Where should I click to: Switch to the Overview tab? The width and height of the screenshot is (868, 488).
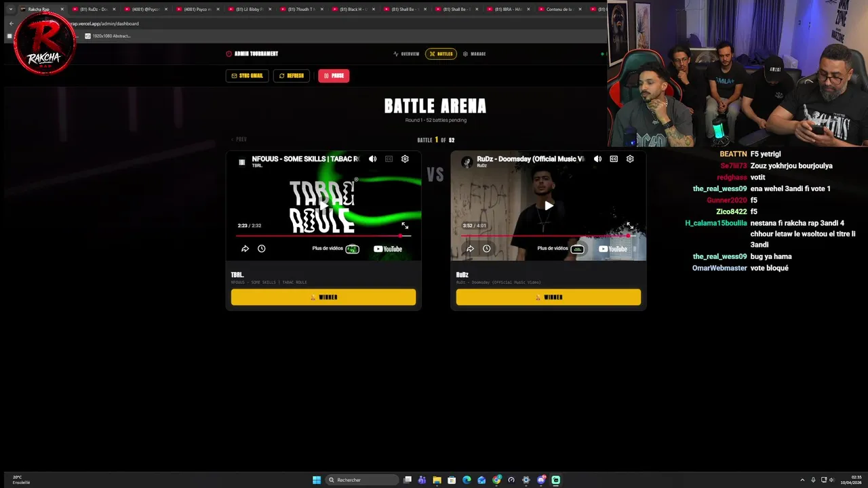click(406, 54)
